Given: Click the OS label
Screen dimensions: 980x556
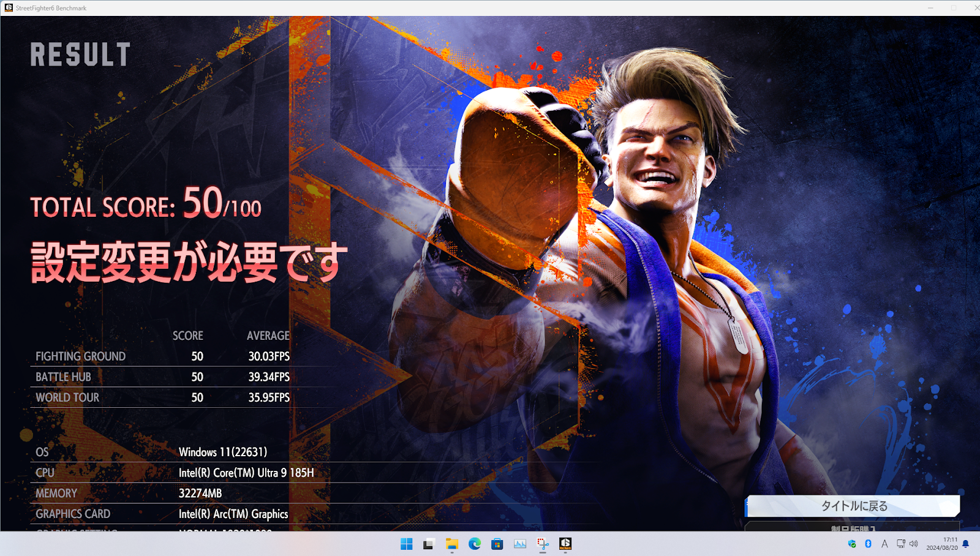Looking at the screenshot, I should coord(42,452).
